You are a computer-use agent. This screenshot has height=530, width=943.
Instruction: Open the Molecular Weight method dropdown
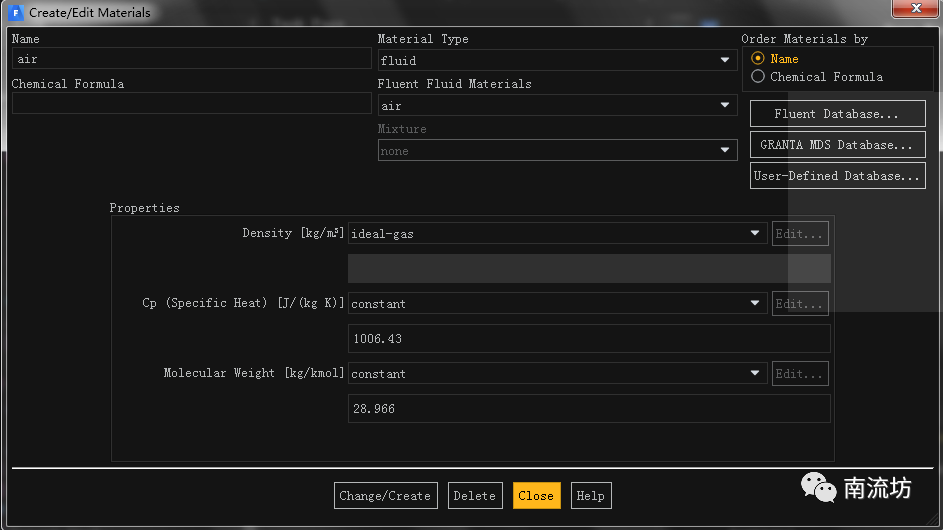coord(557,374)
